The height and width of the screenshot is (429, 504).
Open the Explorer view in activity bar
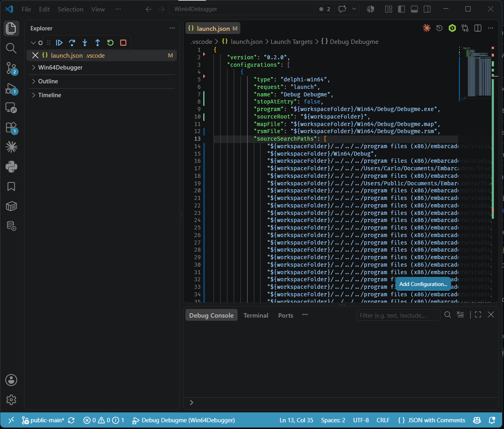[x=11, y=28]
